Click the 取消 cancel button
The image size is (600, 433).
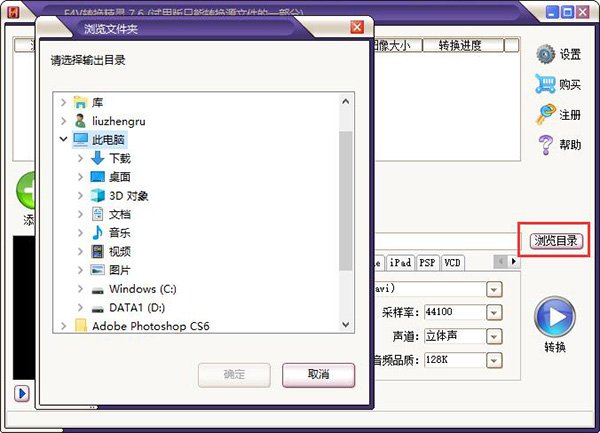click(x=318, y=374)
